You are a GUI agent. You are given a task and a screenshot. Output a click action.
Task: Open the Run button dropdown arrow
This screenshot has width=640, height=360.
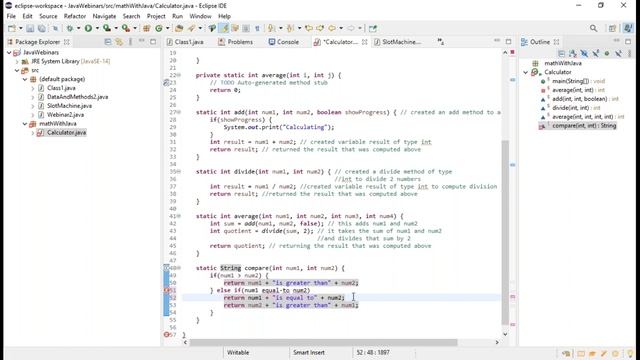97,29
